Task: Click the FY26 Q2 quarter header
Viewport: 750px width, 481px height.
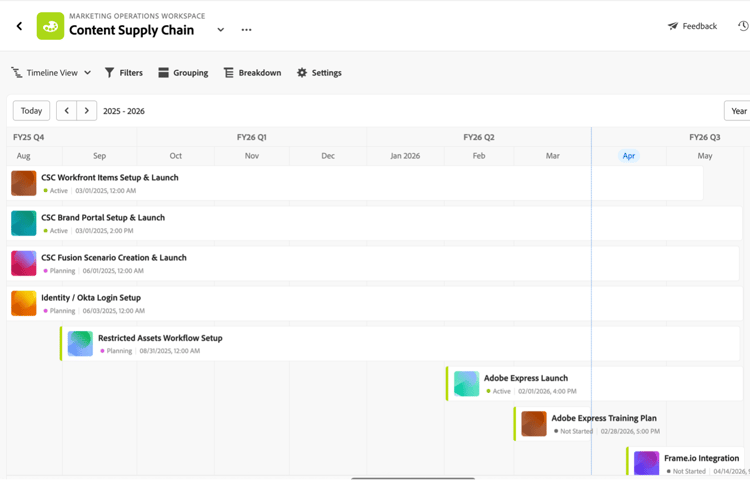Action: click(x=479, y=137)
